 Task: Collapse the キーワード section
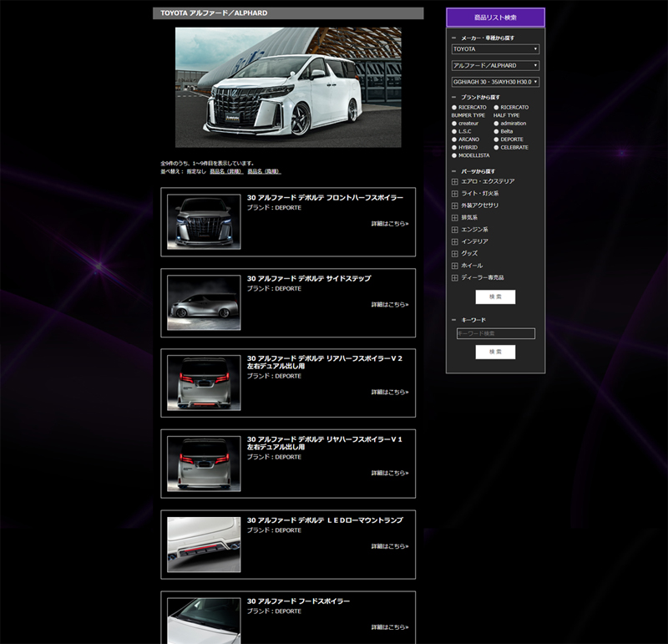[x=453, y=320]
